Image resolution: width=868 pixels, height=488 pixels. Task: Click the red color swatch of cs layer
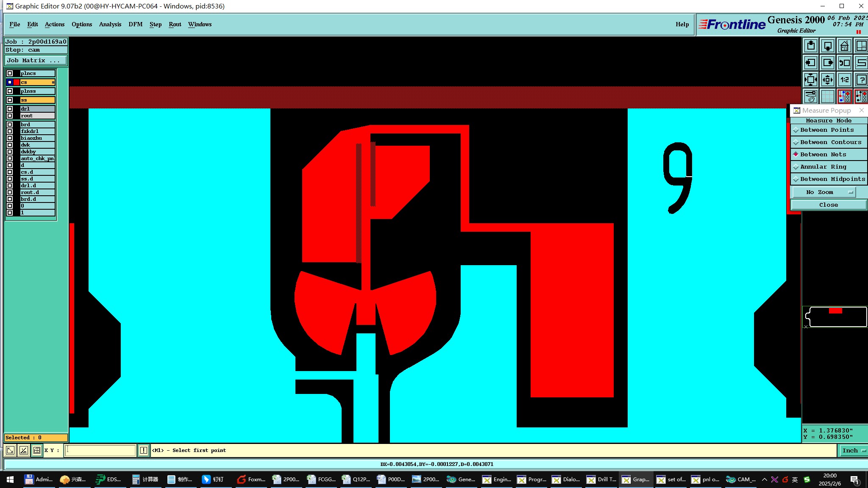pos(17,82)
